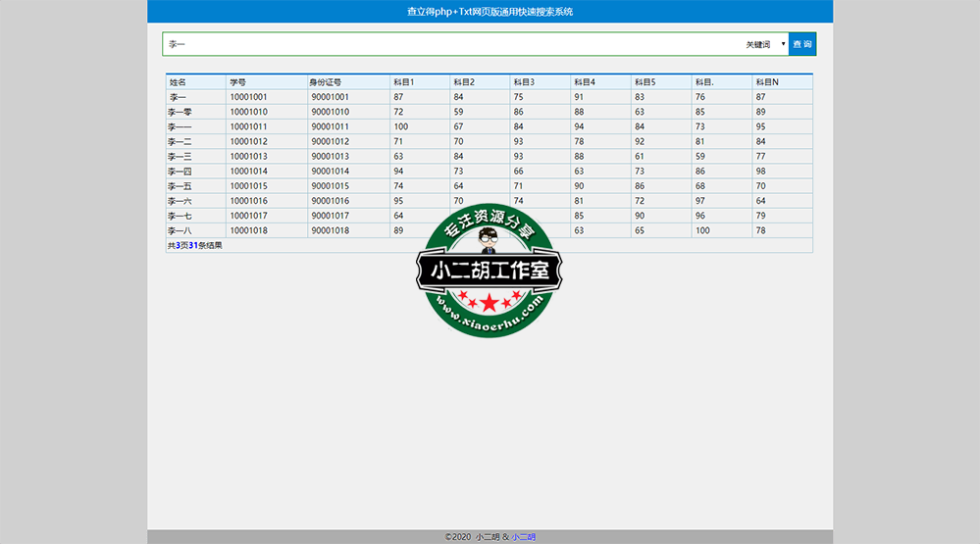The image size is (980, 544).
Task: Click the 共3页31条结果 result summary
Action: pyautogui.click(x=195, y=246)
